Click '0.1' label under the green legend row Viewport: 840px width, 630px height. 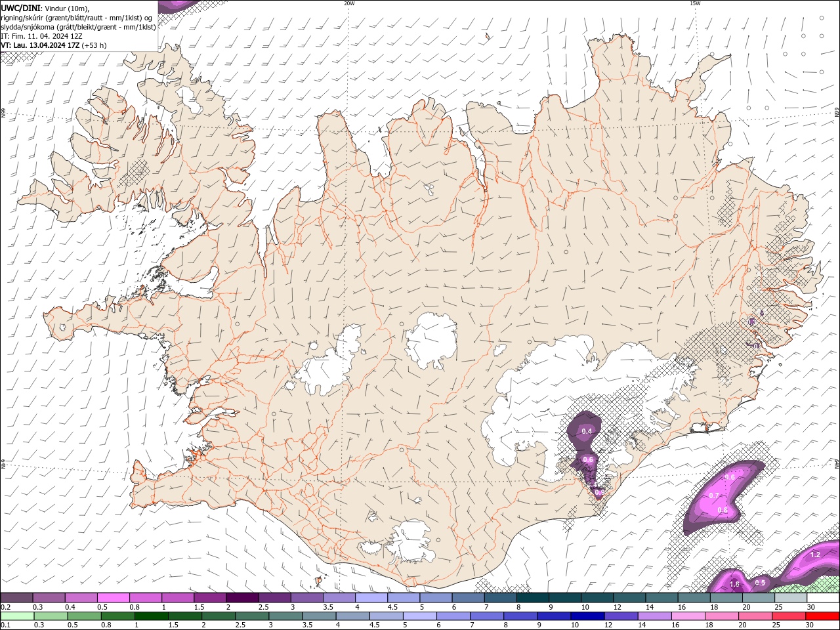5,625
